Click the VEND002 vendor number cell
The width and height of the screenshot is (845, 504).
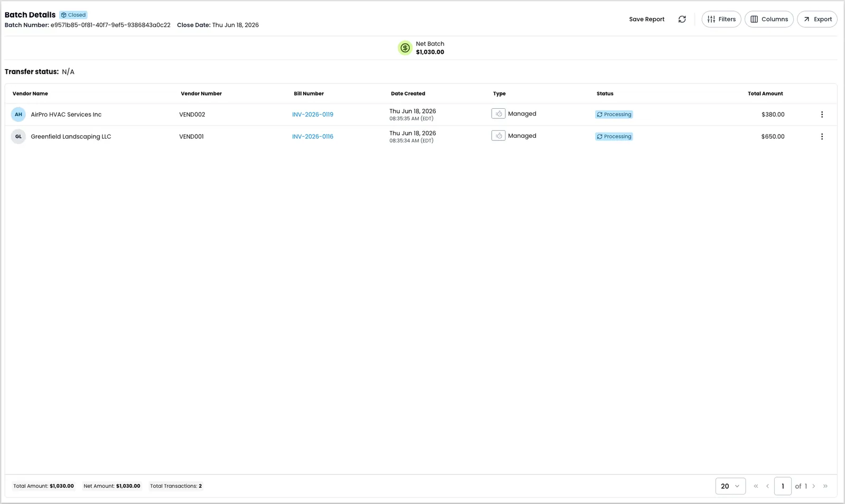click(192, 115)
